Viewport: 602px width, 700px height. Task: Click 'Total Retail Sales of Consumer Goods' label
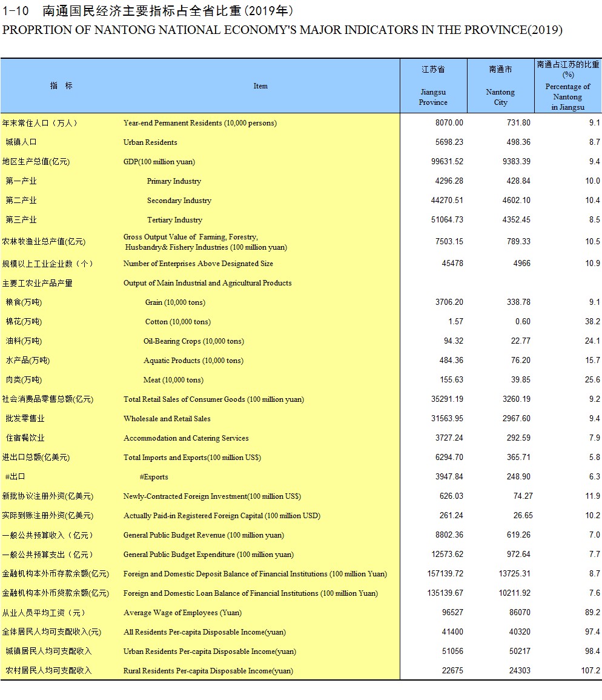pos(213,399)
